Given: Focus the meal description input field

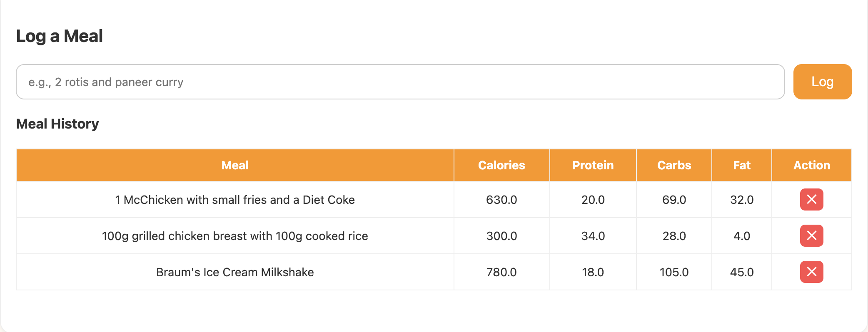Looking at the screenshot, I should (x=400, y=82).
